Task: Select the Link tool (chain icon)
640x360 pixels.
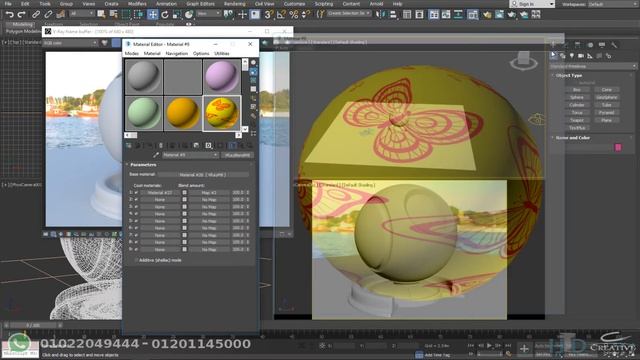Action: coord(36,14)
